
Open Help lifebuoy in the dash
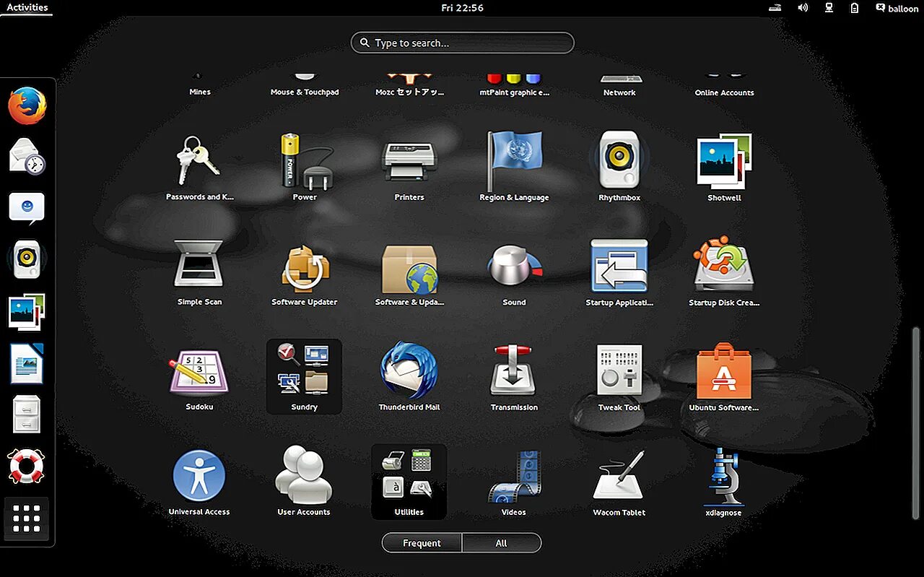click(x=27, y=467)
